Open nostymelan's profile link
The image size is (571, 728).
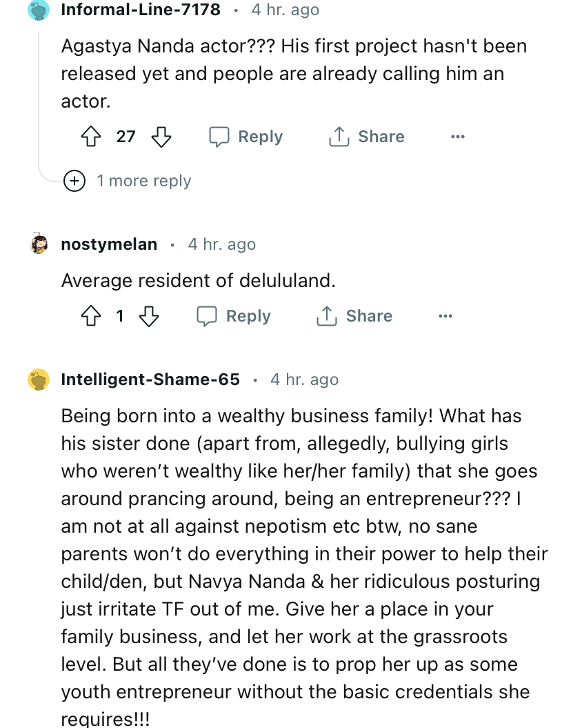click(109, 244)
